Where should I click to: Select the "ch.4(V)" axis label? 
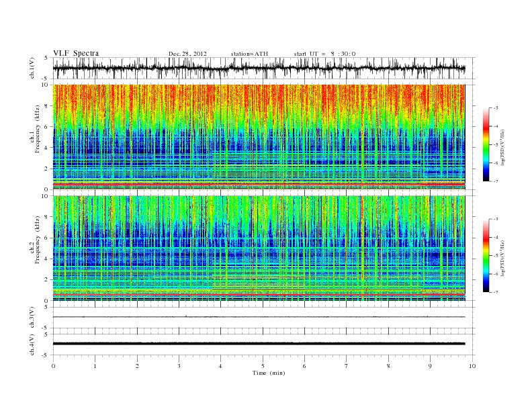pyautogui.click(x=32, y=345)
